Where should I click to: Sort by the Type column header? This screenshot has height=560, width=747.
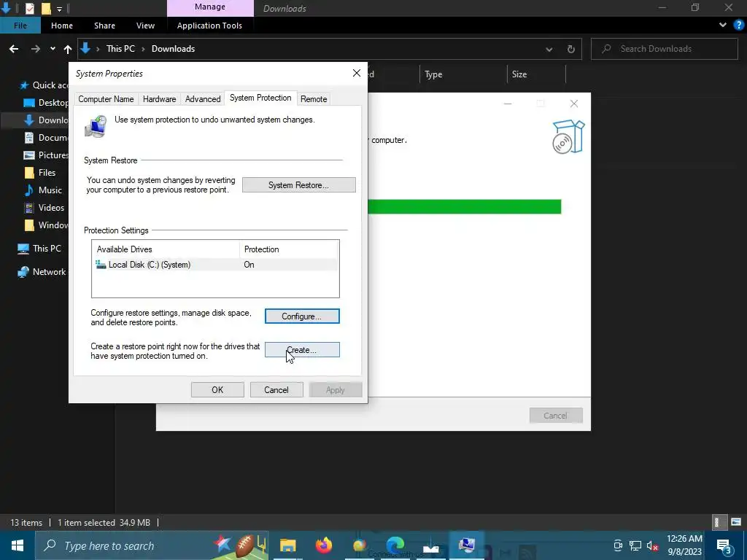point(463,74)
